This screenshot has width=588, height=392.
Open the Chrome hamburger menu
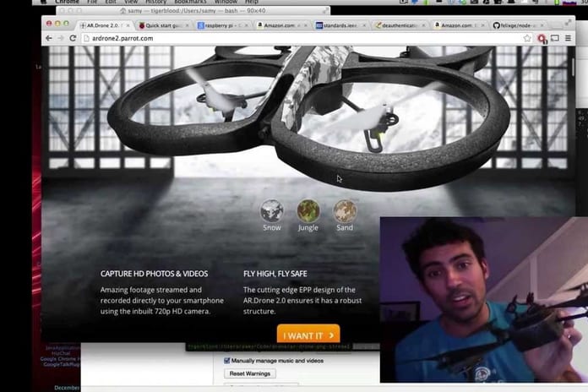568,38
